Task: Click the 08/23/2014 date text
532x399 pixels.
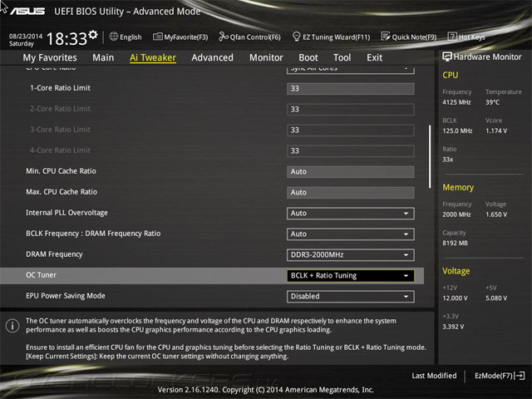Action: tap(26, 36)
